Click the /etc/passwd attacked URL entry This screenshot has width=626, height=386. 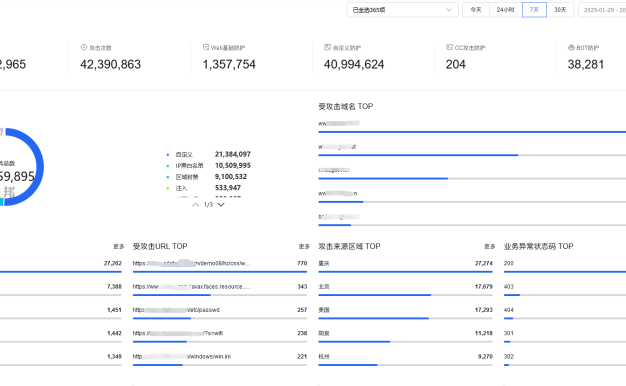[176, 310]
